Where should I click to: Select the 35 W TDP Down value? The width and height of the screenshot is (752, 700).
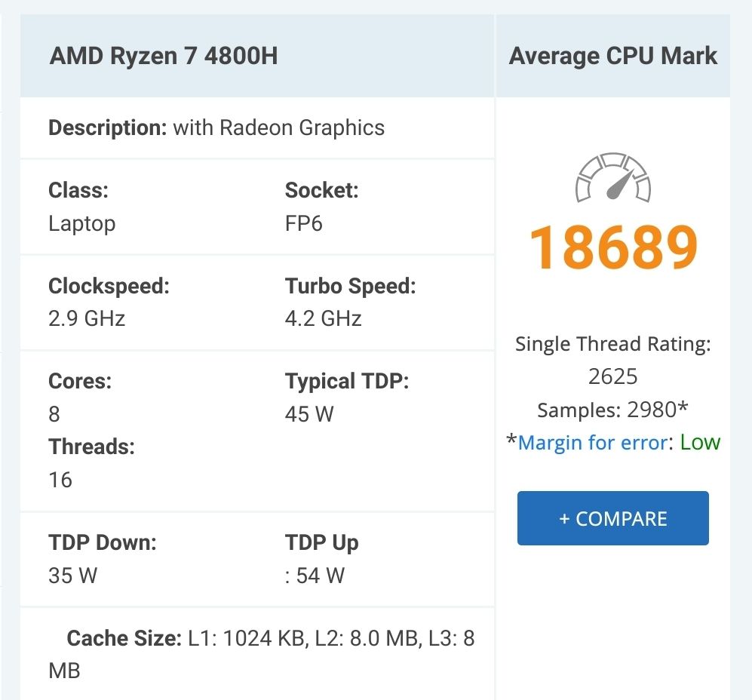tap(73, 576)
